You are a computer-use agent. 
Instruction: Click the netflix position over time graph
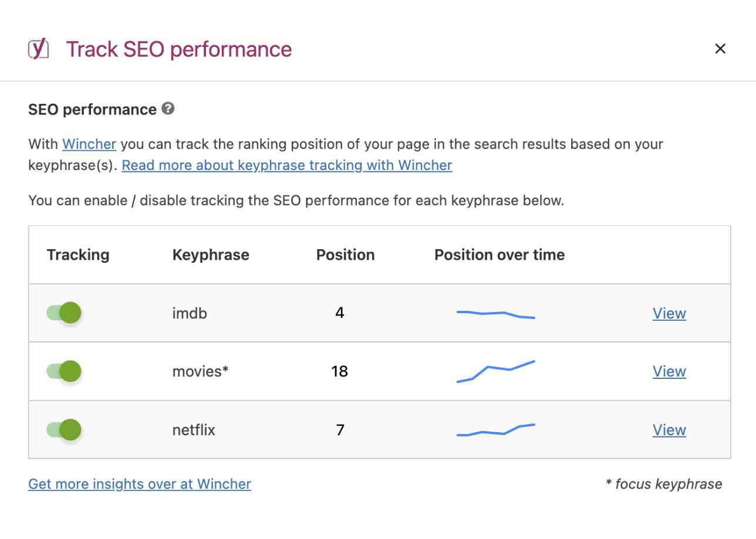click(x=495, y=430)
